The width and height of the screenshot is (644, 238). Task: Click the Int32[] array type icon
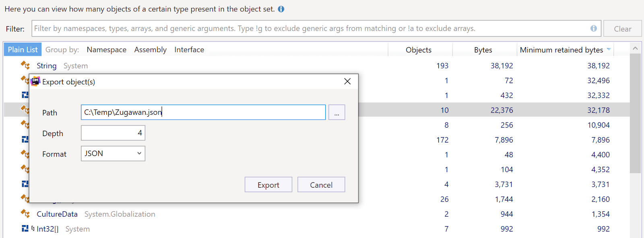25,228
